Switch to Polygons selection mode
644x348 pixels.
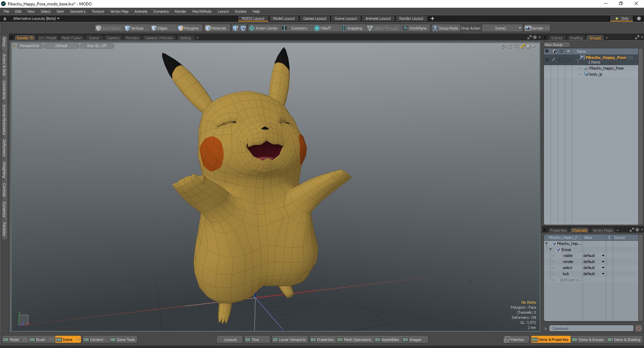(x=188, y=28)
